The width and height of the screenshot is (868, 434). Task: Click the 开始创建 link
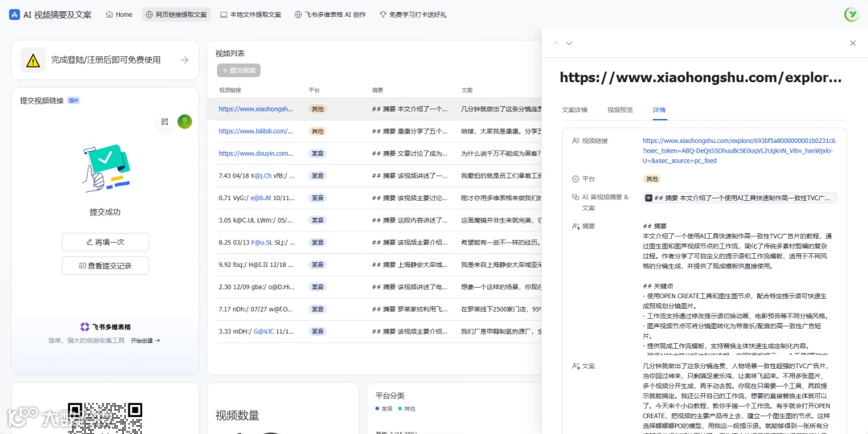[145, 341]
